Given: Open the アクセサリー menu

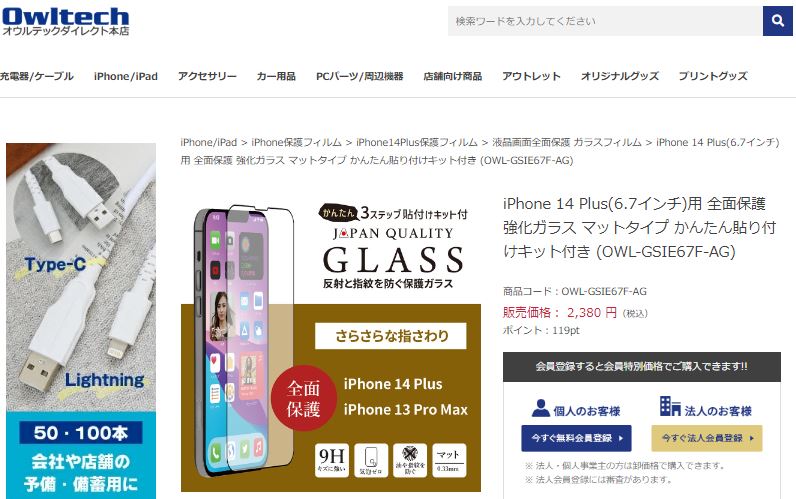Looking at the screenshot, I should 207,76.
